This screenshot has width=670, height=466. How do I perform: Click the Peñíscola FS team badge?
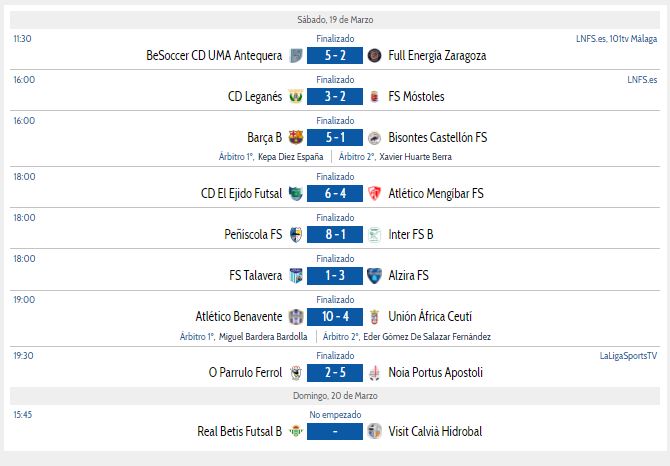[296, 235]
